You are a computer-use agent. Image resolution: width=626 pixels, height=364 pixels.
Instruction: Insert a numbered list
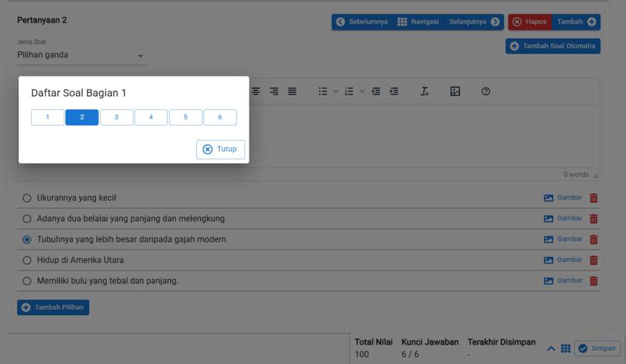click(x=349, y=91)
